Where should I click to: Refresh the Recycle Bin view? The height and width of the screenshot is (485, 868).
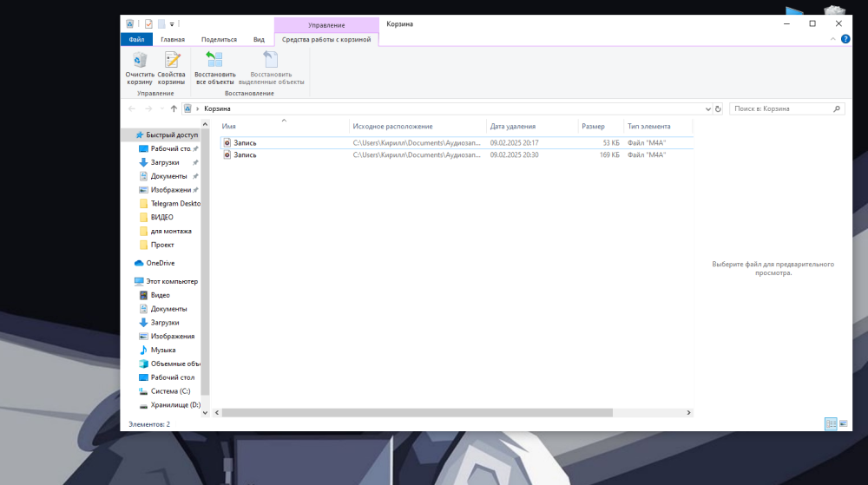[718, 109]
